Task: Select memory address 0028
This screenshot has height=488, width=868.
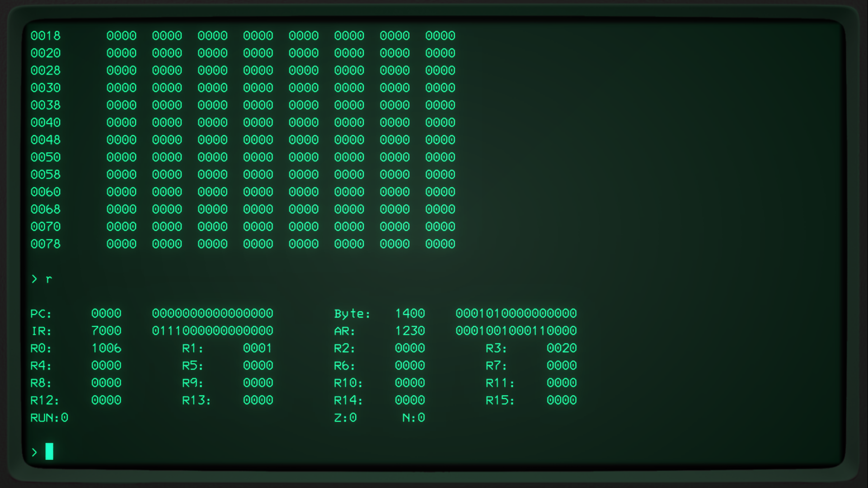Action: tap(46, 70)
